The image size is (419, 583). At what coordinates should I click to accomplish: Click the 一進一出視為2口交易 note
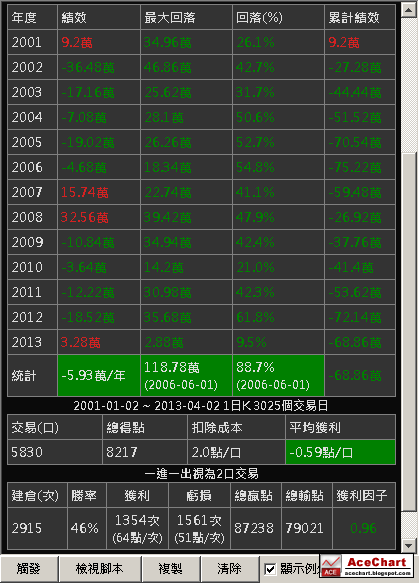(x=201, y=474)
